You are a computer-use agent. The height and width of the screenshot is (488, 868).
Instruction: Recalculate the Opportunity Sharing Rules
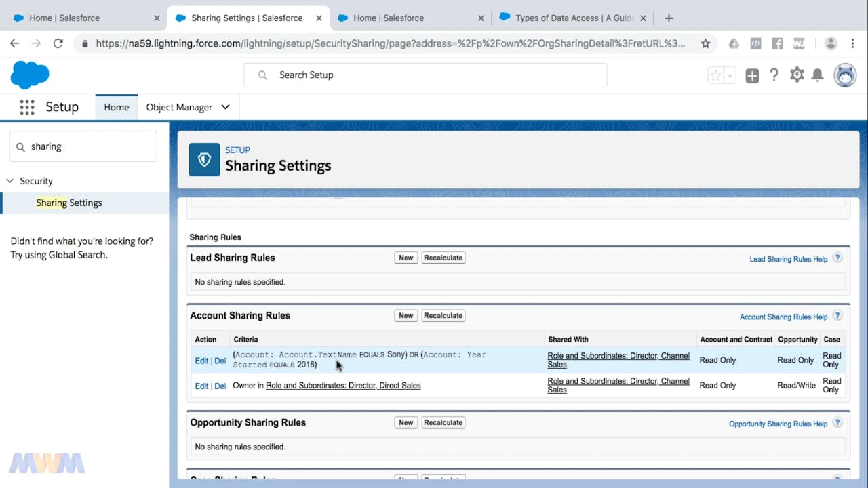(x=443, y=422)
